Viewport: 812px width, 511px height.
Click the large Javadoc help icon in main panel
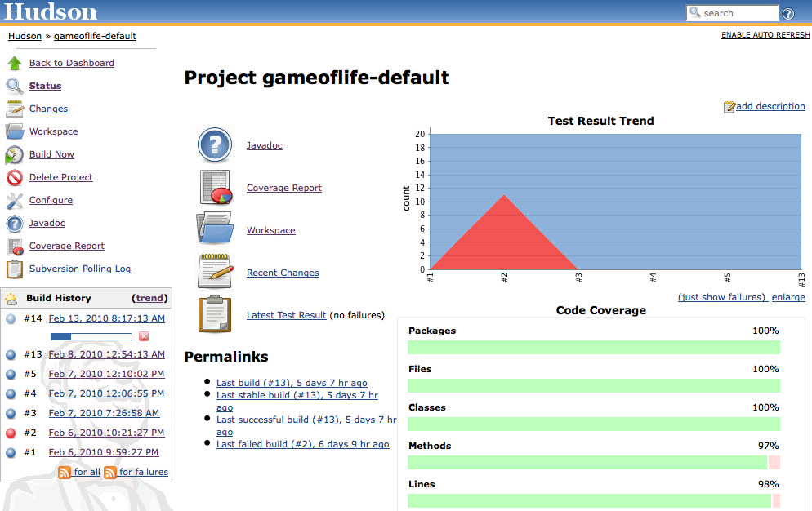tap(214, 145)
